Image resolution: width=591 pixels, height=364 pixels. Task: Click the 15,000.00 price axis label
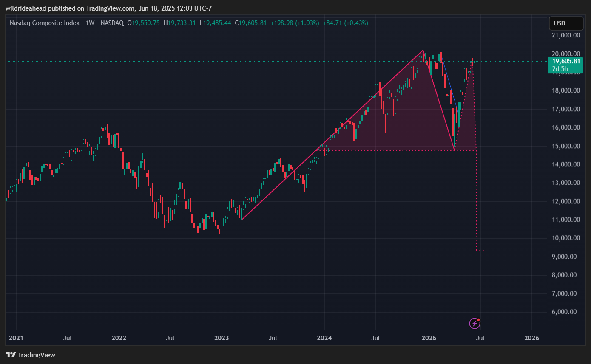coord(566,146)
